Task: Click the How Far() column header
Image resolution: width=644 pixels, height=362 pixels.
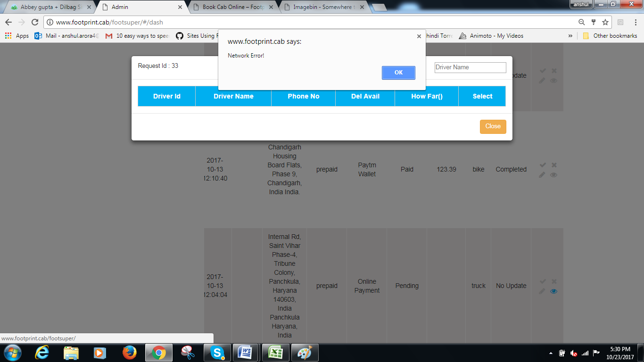Action: click(427, 96)
